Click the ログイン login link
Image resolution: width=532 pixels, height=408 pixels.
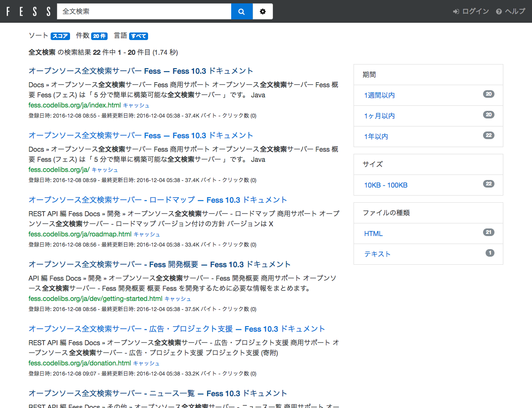click(471, 11)
